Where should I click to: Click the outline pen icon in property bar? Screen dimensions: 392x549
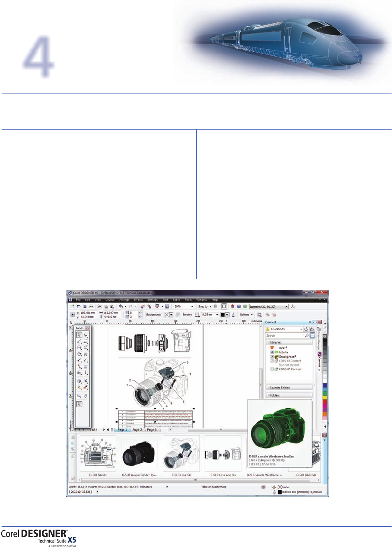(234, 315)
